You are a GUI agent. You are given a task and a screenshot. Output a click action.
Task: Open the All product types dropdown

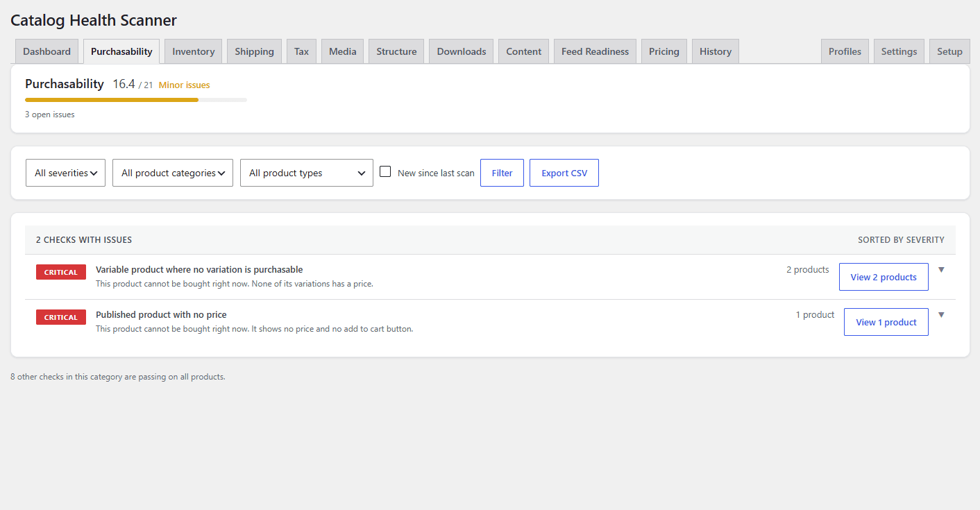(307, 173)
